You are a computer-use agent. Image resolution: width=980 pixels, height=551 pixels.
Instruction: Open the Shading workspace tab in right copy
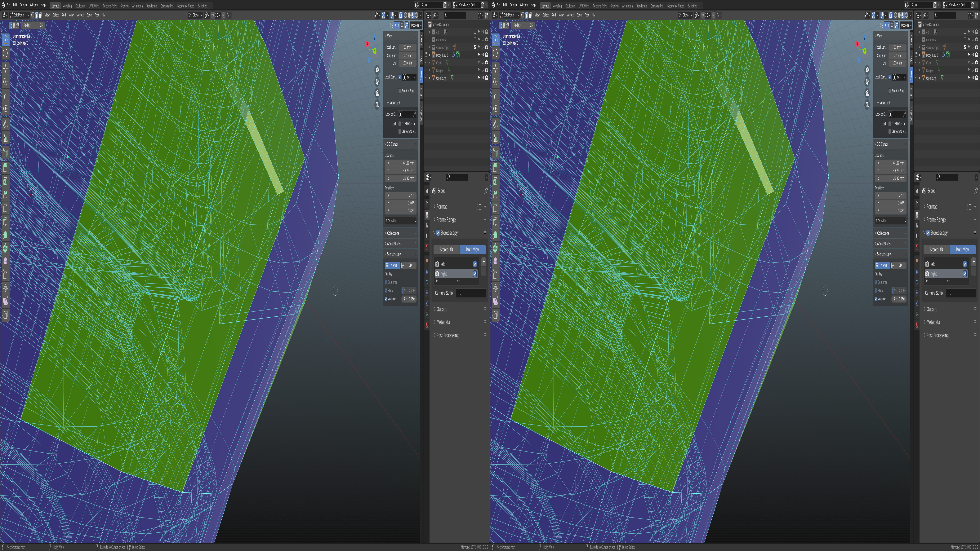click(614, 6)
